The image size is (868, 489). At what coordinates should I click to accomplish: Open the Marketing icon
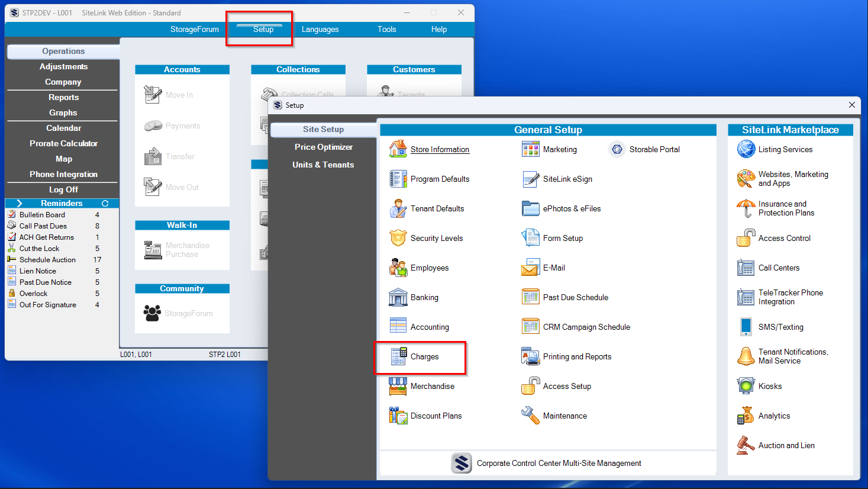coord(531,149)
